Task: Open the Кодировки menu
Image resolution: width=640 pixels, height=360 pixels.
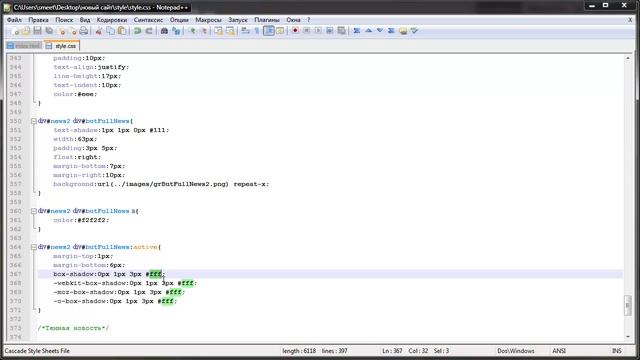Action: coord(112,20)
